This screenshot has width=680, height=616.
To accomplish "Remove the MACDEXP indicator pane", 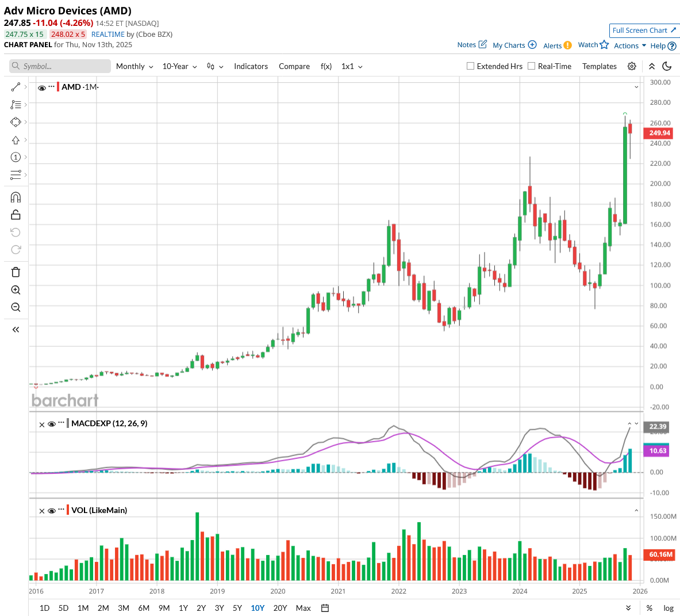I will click(x=41, y=424).
